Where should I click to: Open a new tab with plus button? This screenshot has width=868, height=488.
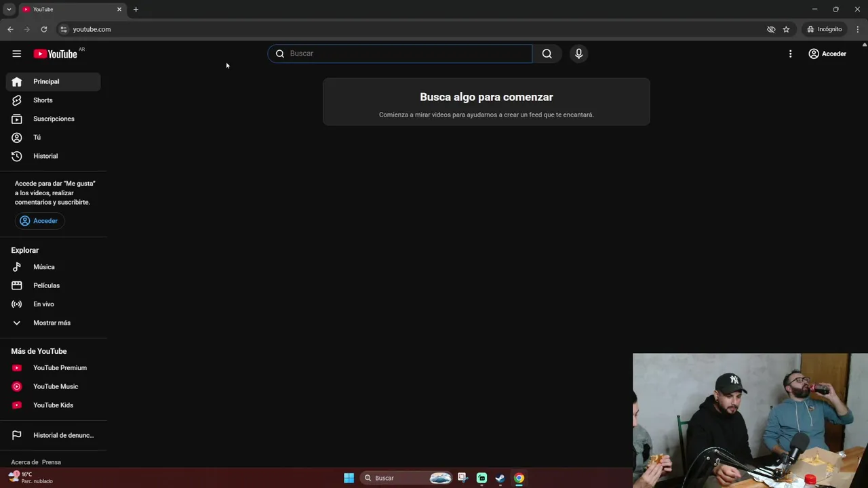[136, 9]
